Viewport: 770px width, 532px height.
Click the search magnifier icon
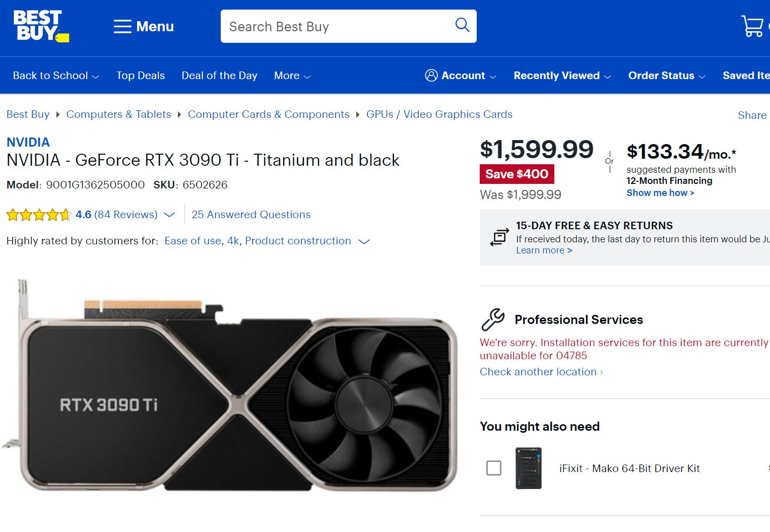click(462, 25)
